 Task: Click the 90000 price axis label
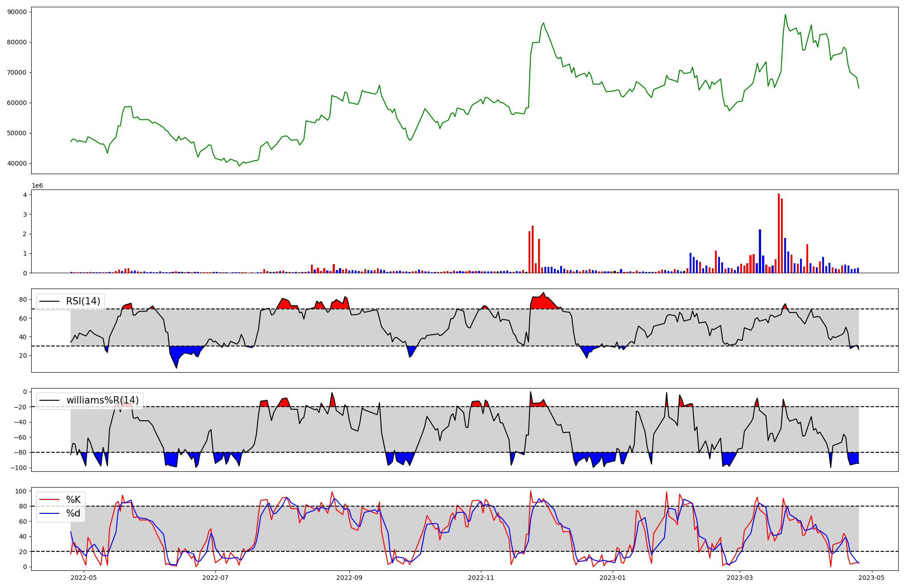pos(17,12)
